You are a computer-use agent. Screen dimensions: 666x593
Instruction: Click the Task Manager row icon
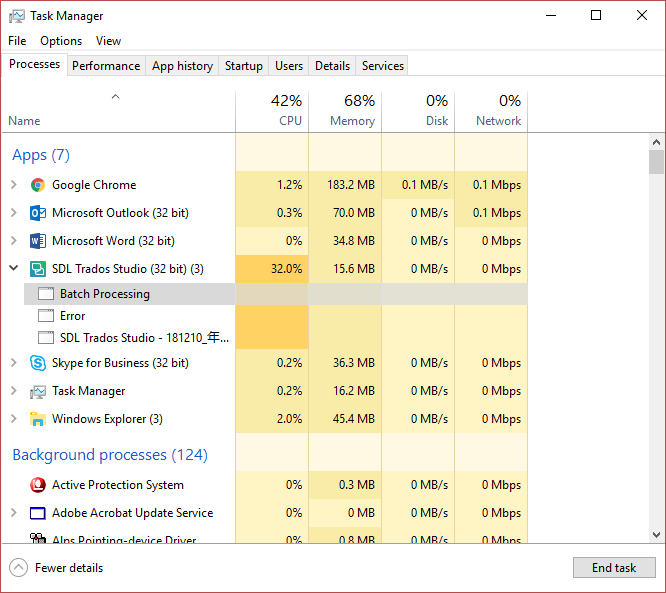[38, 391]
